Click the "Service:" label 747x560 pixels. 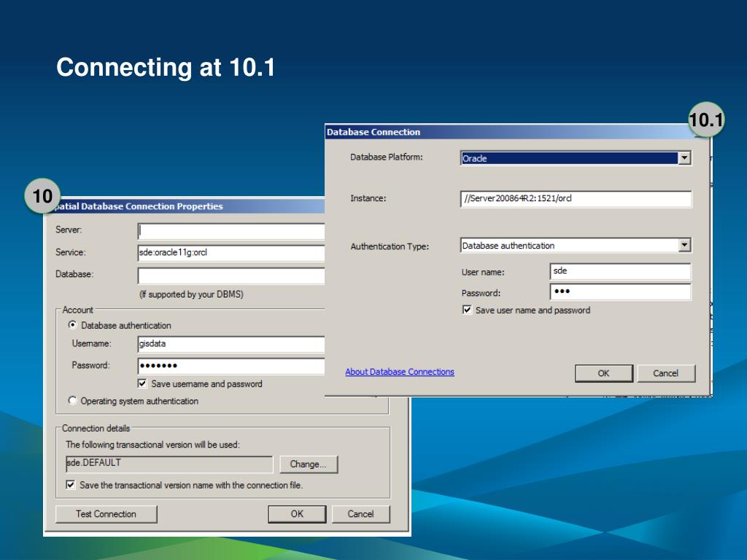(x=71, y=252)
